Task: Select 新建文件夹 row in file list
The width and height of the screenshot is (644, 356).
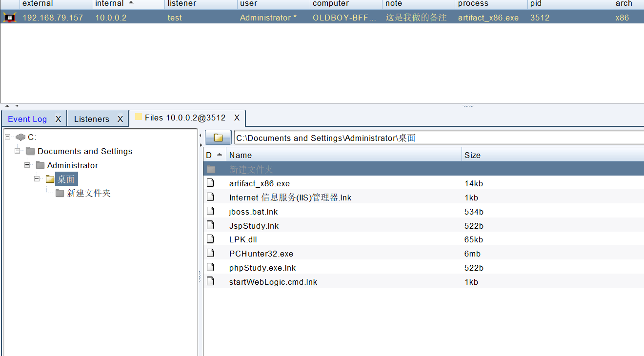Action: 423,169
